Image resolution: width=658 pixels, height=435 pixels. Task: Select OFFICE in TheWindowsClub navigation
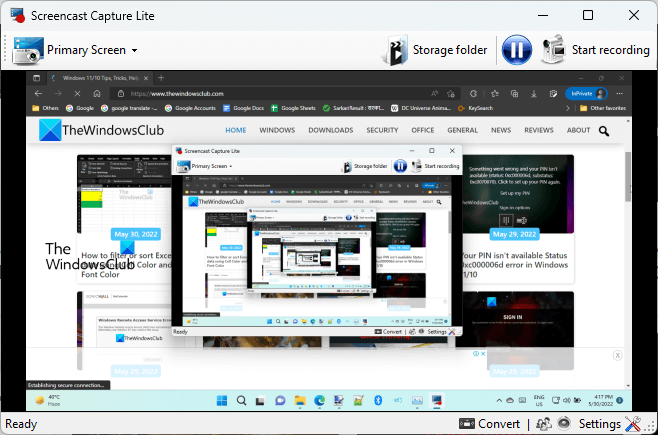click(423, 130)
